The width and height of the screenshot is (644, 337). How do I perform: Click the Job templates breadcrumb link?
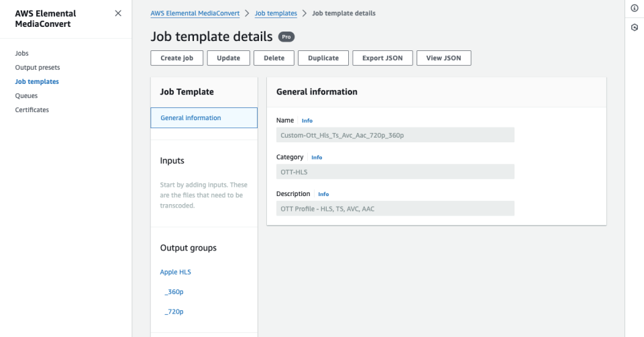(276, 13)
